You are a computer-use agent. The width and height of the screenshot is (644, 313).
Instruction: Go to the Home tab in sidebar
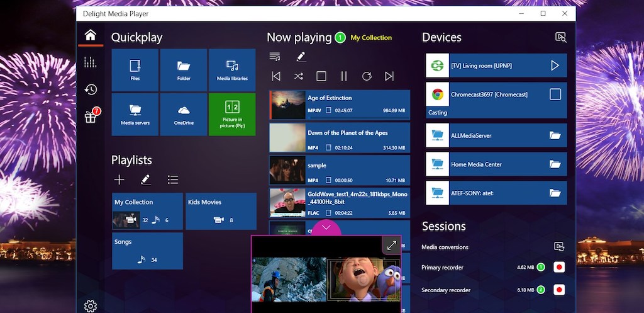point(91,35)
